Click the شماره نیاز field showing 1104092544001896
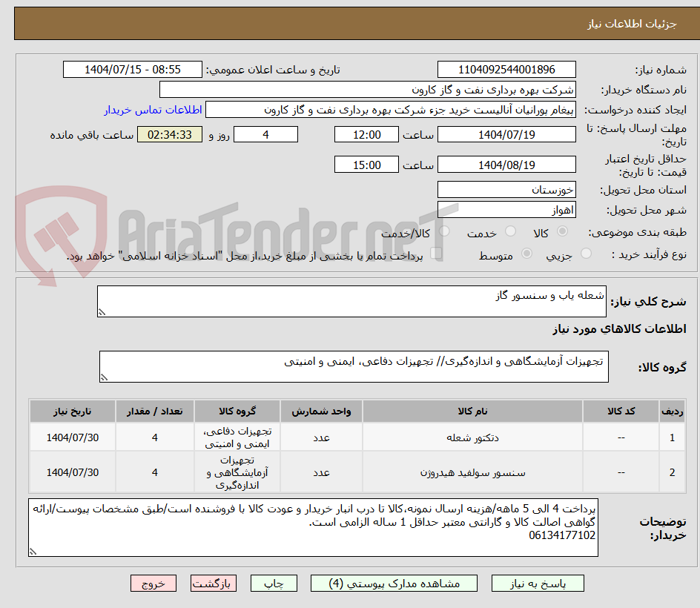 tap(506, 69)
